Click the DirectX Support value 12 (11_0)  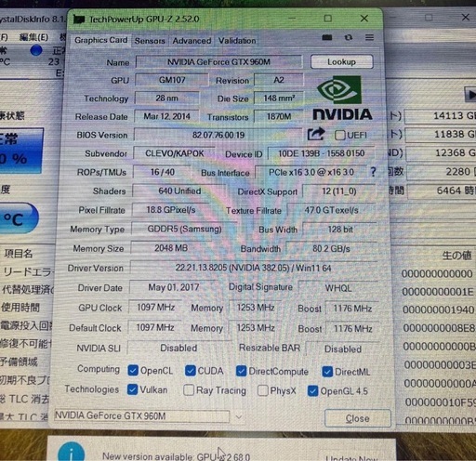click(339, 191)
